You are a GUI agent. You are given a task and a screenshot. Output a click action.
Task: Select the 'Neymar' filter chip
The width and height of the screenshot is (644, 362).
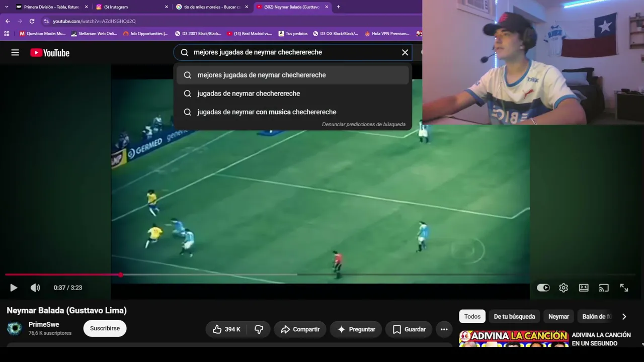(558, 316)
